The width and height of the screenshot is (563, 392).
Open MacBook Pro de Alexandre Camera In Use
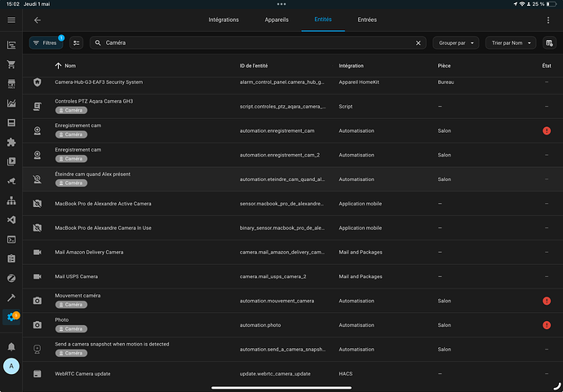293,227
